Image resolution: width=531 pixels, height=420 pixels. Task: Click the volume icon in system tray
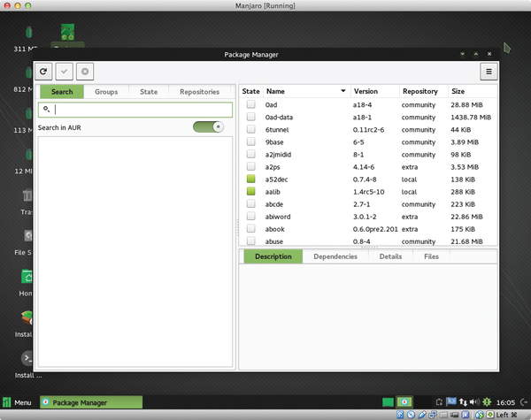click(474, 401)
